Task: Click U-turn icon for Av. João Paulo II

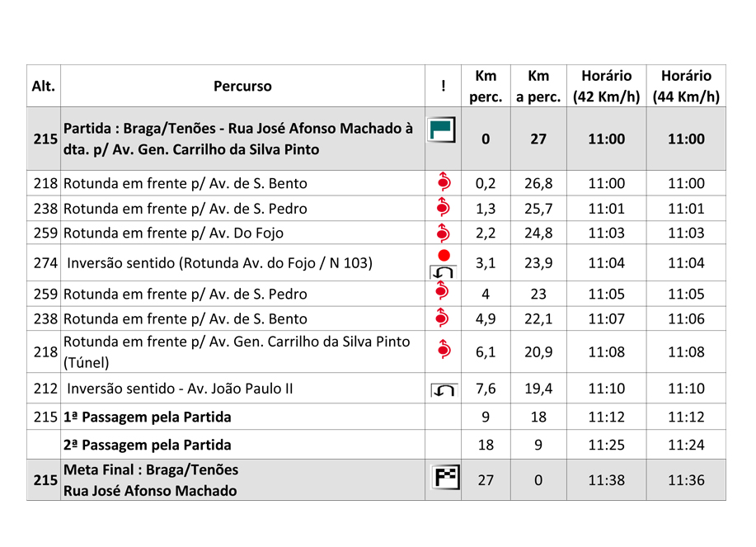Action: point(443,389)
